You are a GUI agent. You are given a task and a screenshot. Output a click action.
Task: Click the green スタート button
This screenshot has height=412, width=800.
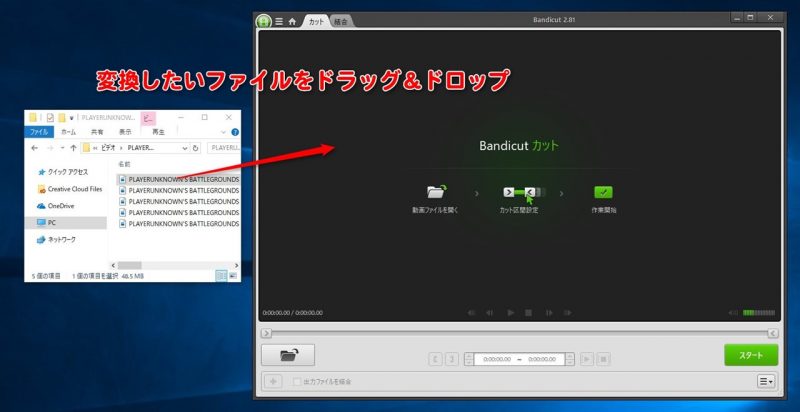[751, 355]
